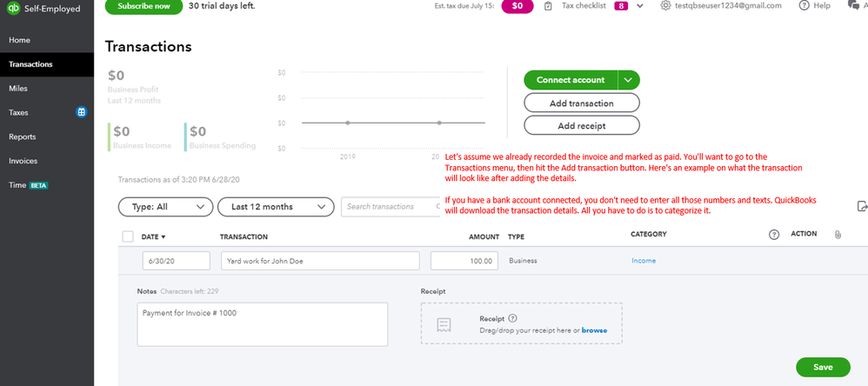868x386 pixels.
Task: Expand the Tax checklist chevron
Action: 641,6
